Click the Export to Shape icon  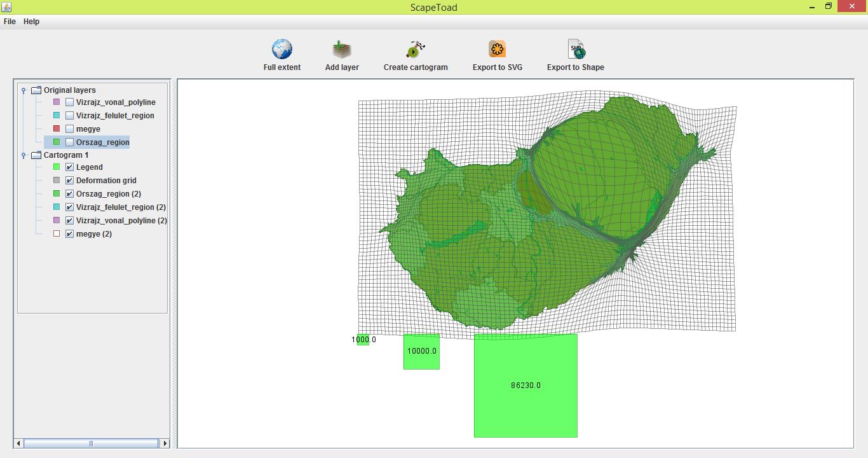pos(576,49)
